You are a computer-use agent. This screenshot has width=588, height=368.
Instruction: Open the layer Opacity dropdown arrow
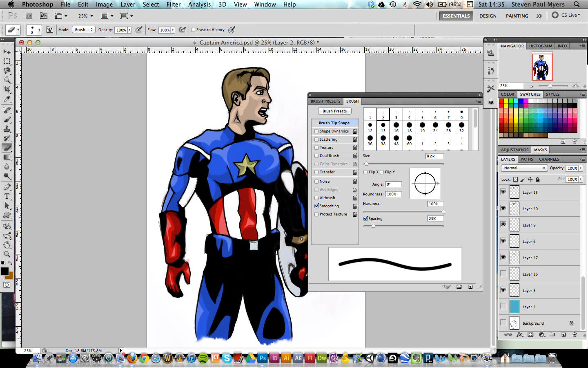pyautogui.click(x=581, y=168)
